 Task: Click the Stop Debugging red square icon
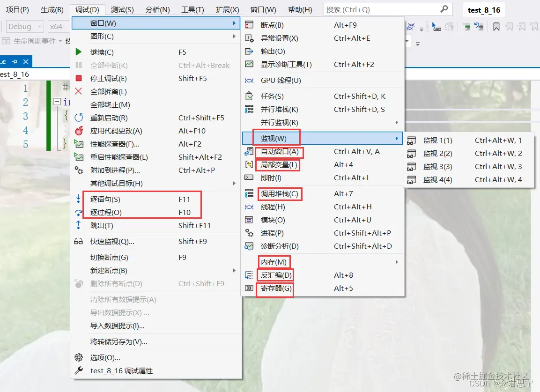(78, 78)
